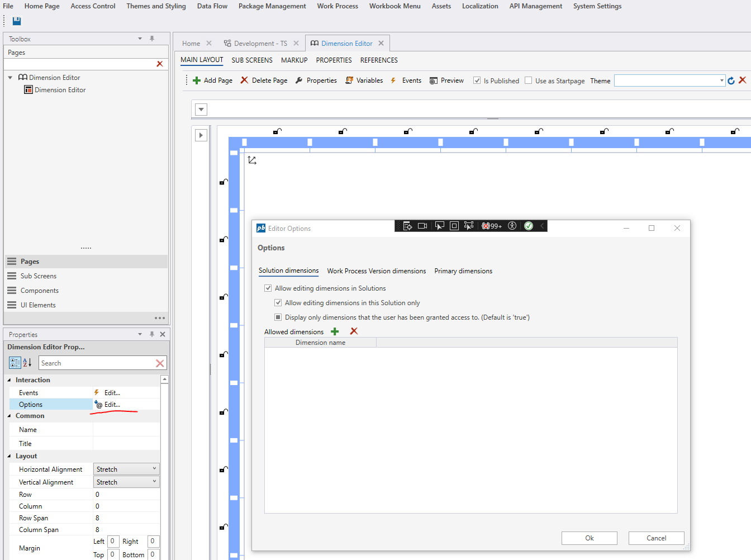Image resolution: width=751 pixels, height=560 pixels.
Task: Open the Work Process menu
Action: (x=338, y=6)
